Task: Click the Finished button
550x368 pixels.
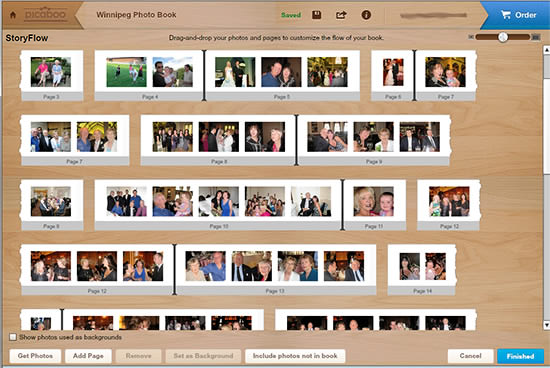Action: coord(520,356)
